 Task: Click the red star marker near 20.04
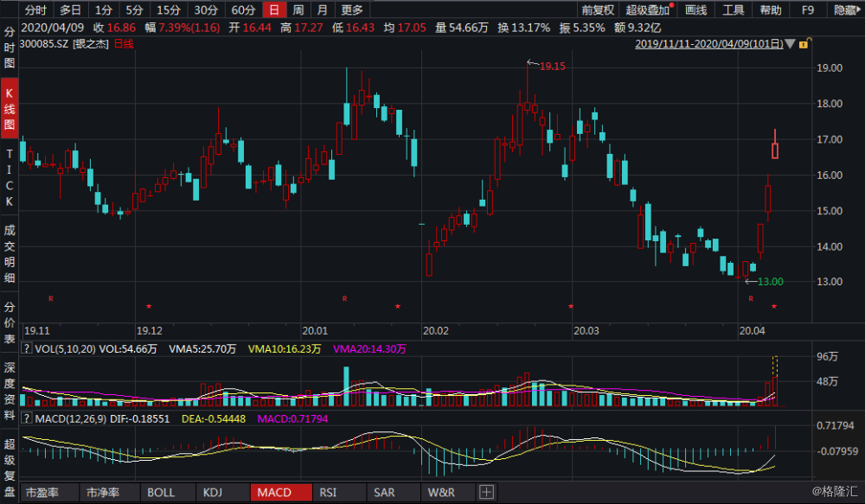coord(774,307)
